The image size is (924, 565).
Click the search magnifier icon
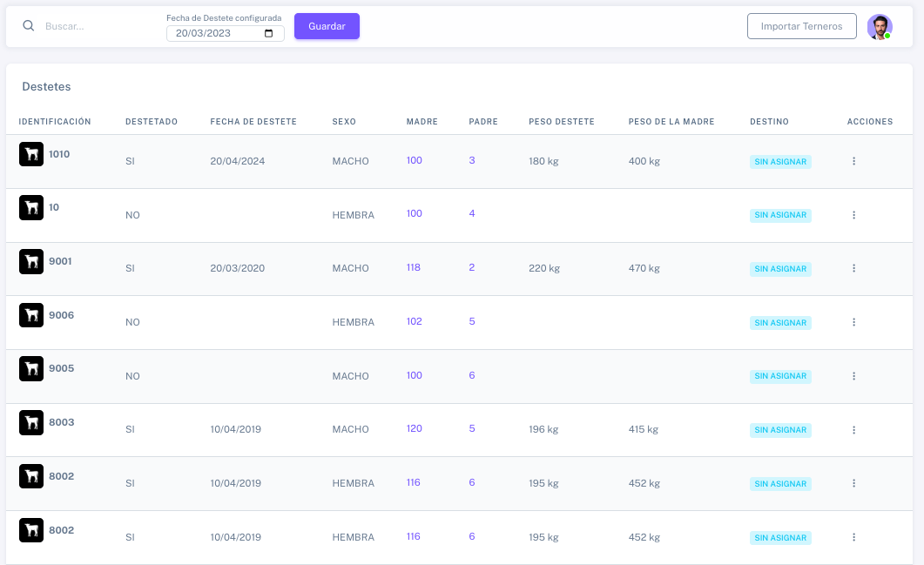pyautogui.click(x=28, y=26)
